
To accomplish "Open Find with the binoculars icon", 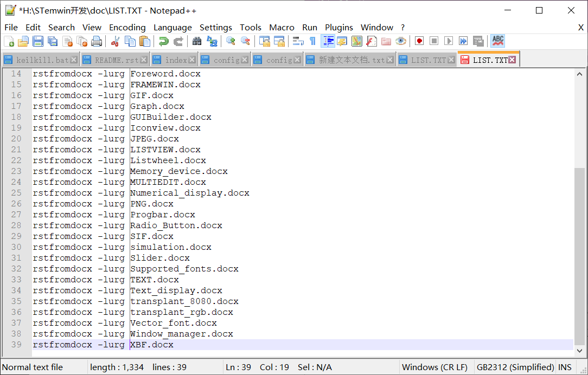I will click(x=197, y=41).
